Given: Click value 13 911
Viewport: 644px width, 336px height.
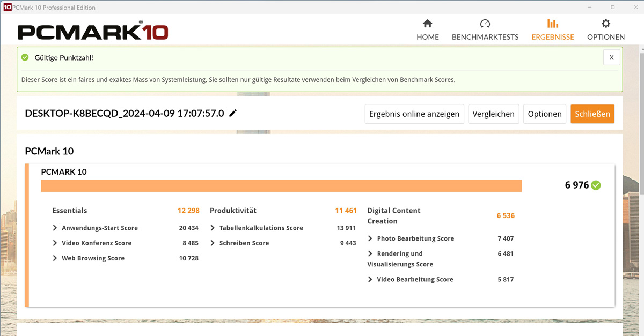Looking at the screenshot, I should pyautogui.click(x=346, y=228).
